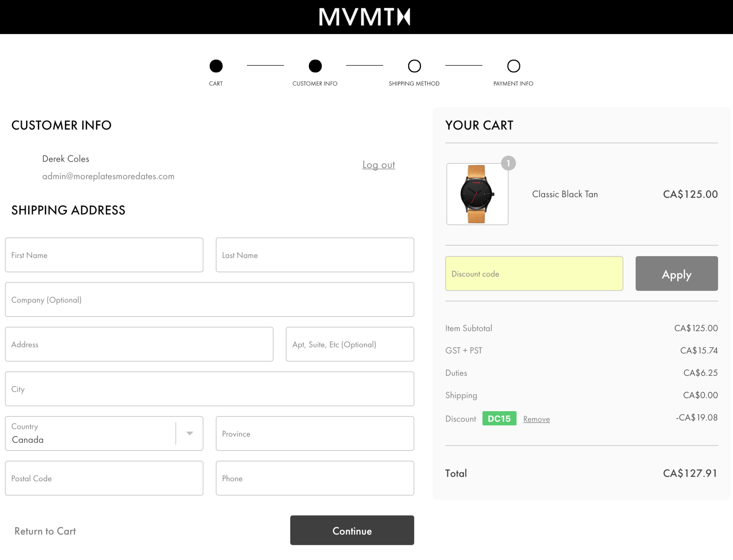Click the Apt, Suite, Etc field

(350, 344)
